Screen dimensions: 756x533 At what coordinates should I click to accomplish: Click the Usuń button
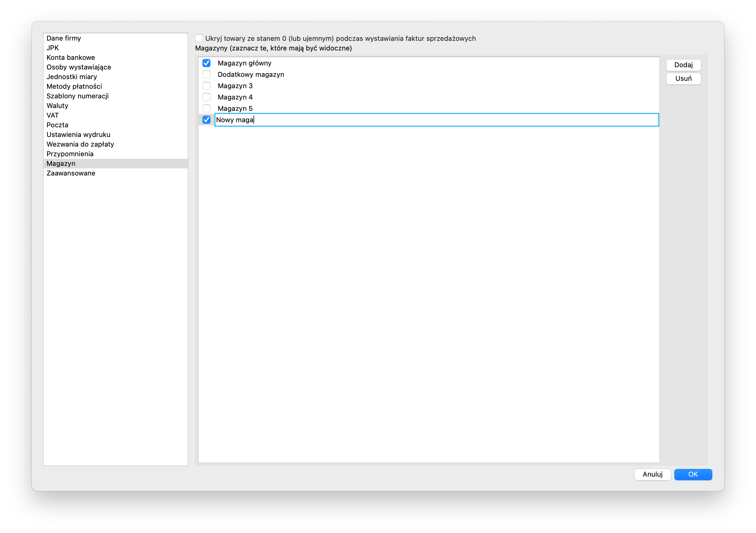[x=684, y=79]
